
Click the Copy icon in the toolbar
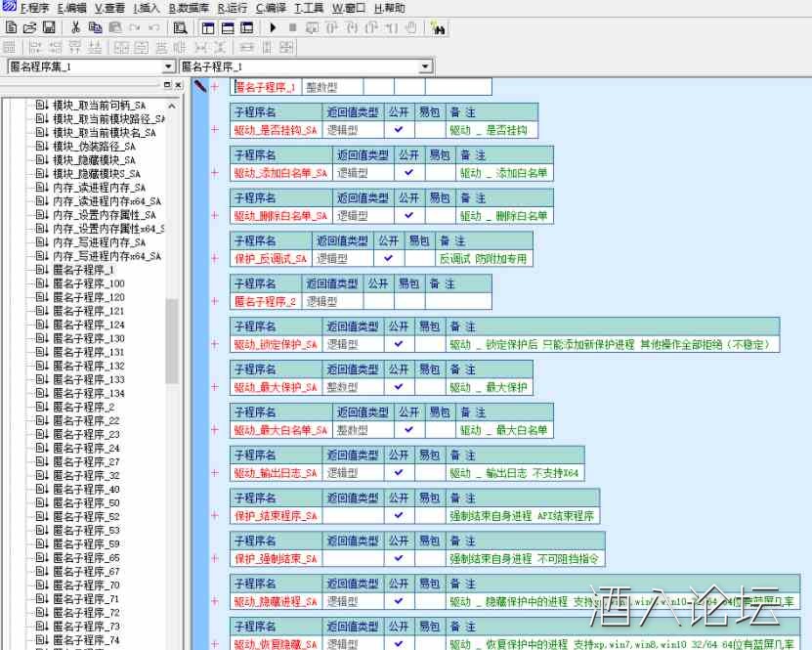95,27
